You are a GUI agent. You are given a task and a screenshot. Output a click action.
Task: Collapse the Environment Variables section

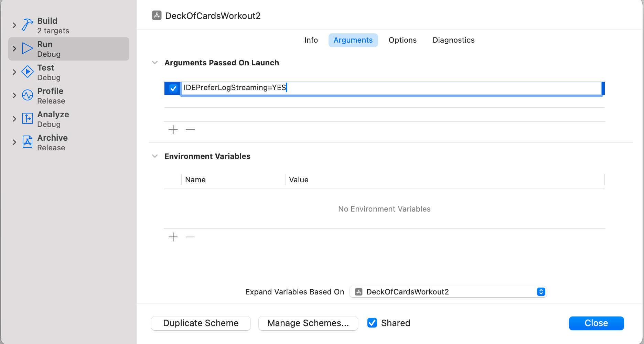point(155,156)
